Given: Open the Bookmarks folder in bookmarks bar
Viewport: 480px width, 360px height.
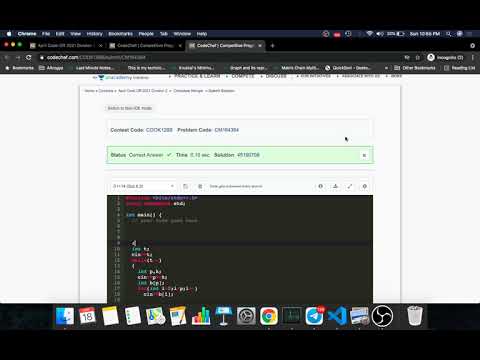Looking at the screenshot, I should pyautogui.click(x=20, y=68).
